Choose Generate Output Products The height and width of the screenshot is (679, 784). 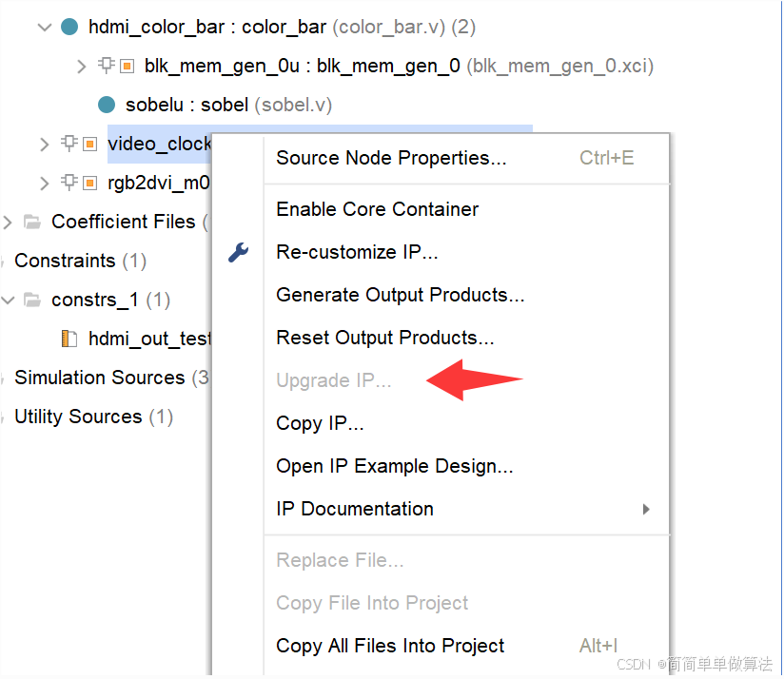pos(466,296)
